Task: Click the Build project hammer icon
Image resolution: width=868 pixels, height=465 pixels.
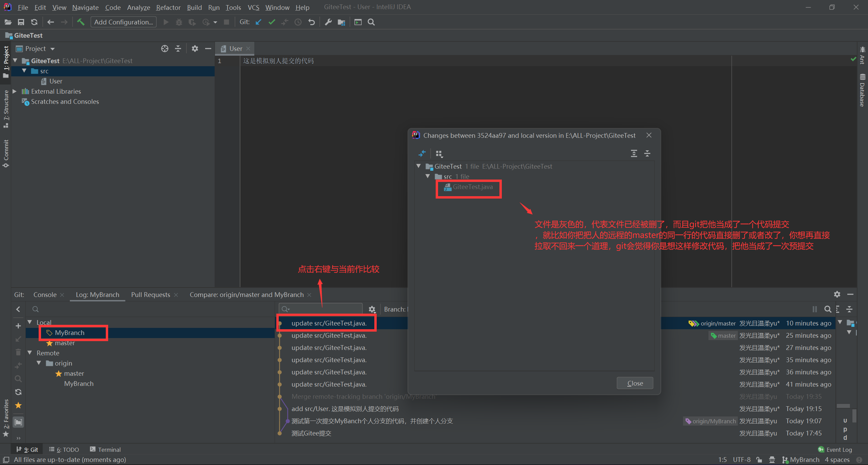Action: point(81,22)
